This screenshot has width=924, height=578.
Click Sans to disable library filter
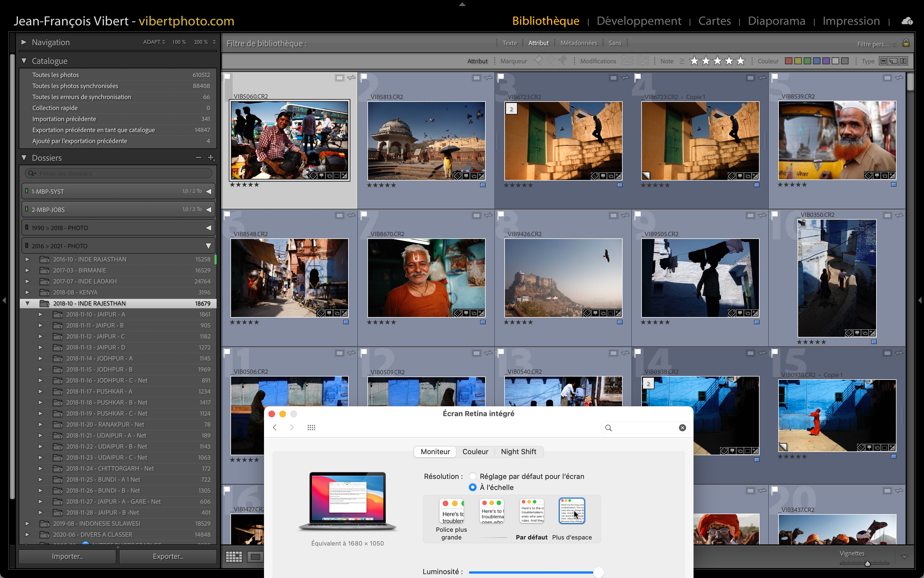click(x=615, y=43)
